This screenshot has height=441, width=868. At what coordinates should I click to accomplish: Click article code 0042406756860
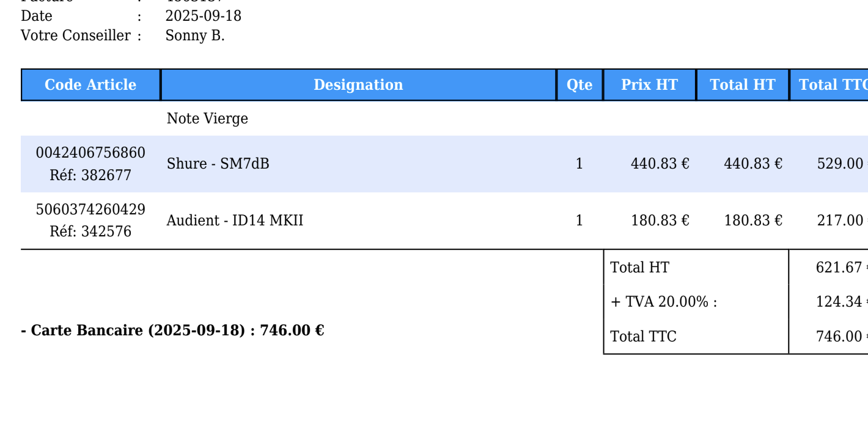click(x=90, y=153)
